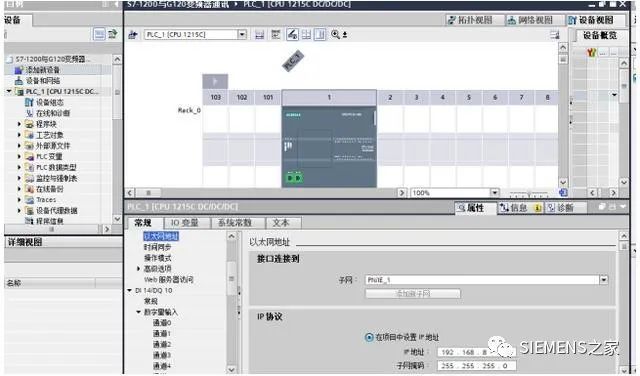The image size is (640, 376).
Task: Click the 添加新子网 button
Action: click(413, 293)
